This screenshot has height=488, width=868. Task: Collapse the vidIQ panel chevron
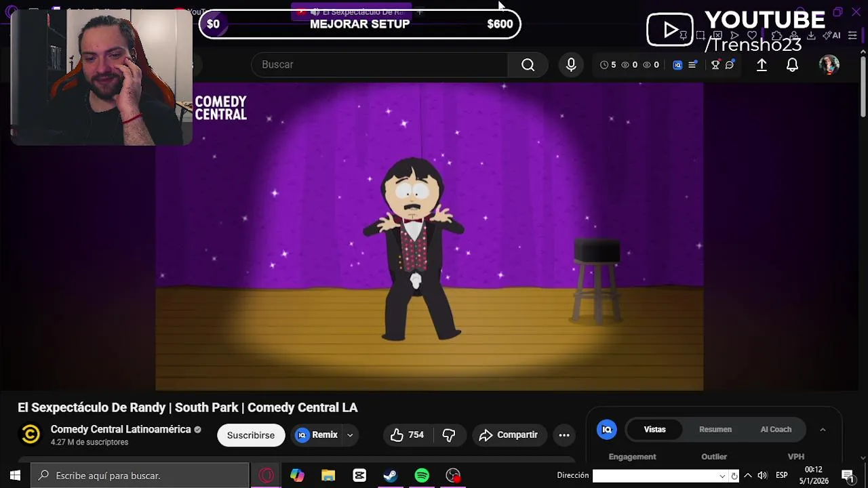823,430
